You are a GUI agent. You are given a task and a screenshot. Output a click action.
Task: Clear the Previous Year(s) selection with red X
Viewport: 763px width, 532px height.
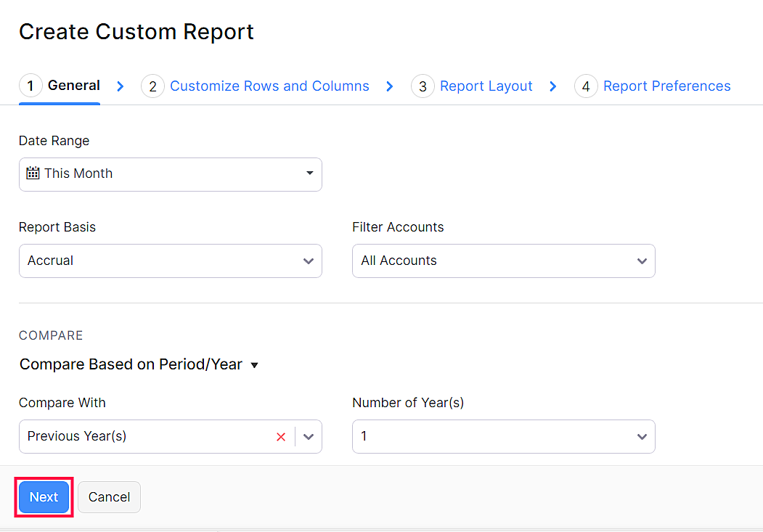(281, 437)
